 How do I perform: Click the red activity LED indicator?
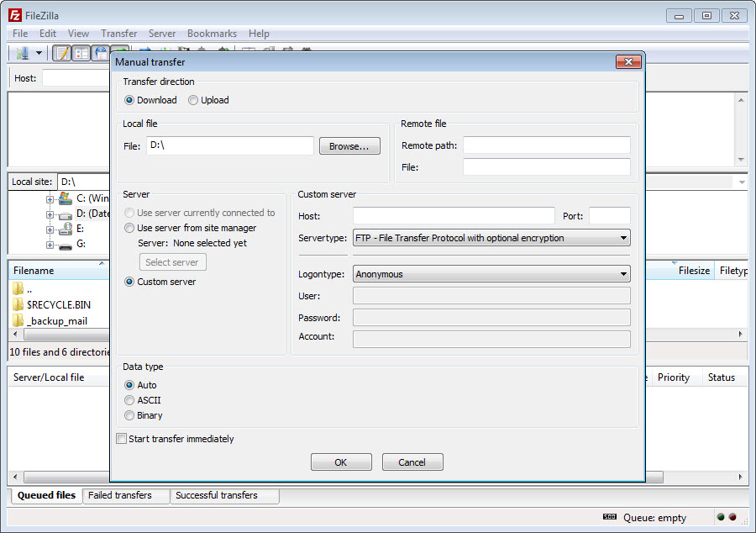(732, 517)
